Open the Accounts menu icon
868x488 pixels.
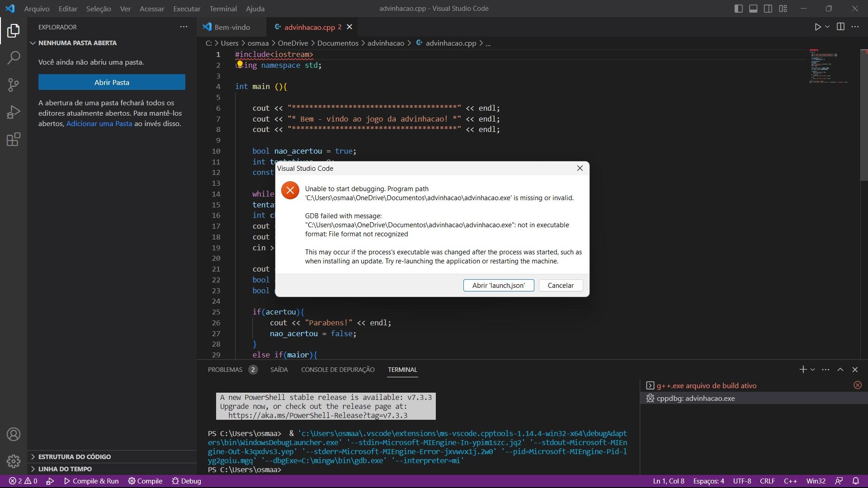pos(14,434)
